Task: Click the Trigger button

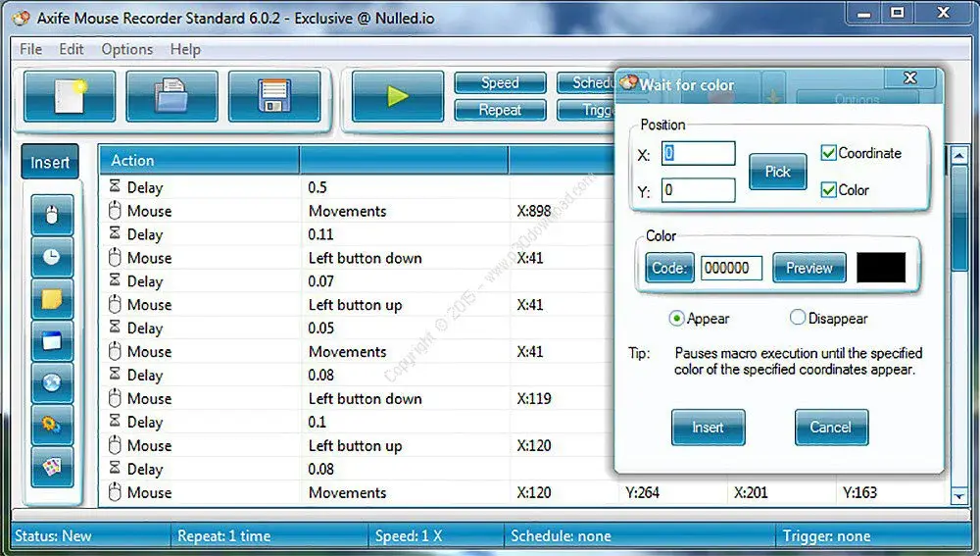Action: pyautogui.click(x=586, y=110)
